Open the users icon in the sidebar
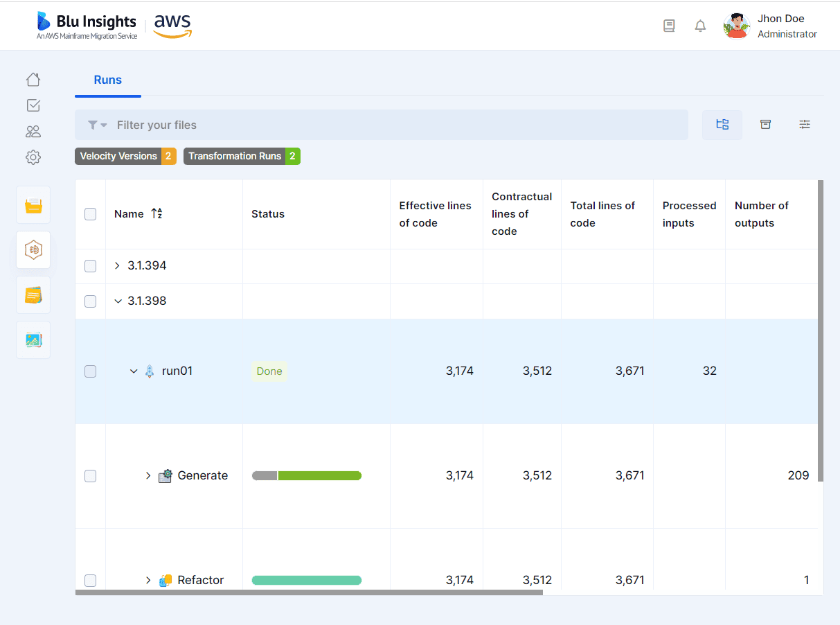 [x=33, y=132]
